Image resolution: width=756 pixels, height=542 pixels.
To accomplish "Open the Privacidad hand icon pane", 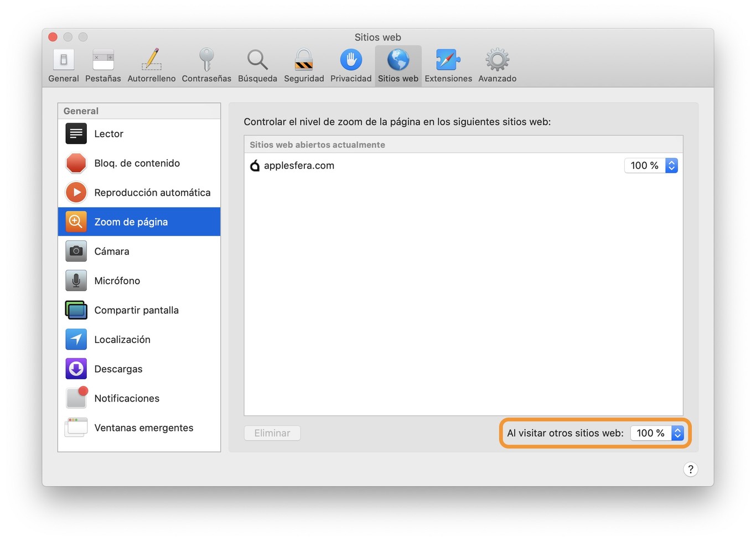I will [x=350, y=65].
